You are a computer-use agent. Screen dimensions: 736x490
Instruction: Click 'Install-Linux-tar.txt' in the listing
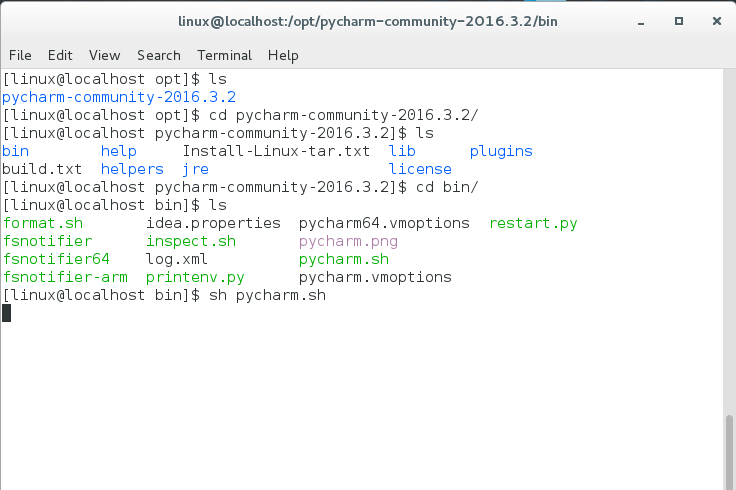[x=276, y=151]
